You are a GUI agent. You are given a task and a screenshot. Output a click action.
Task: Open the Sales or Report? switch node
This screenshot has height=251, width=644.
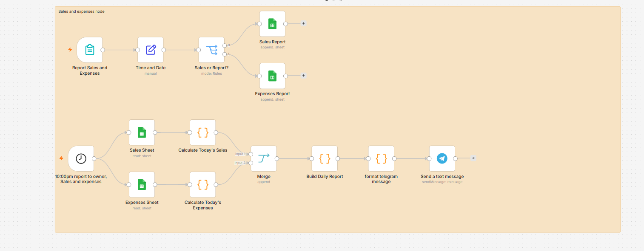[211, 50]
